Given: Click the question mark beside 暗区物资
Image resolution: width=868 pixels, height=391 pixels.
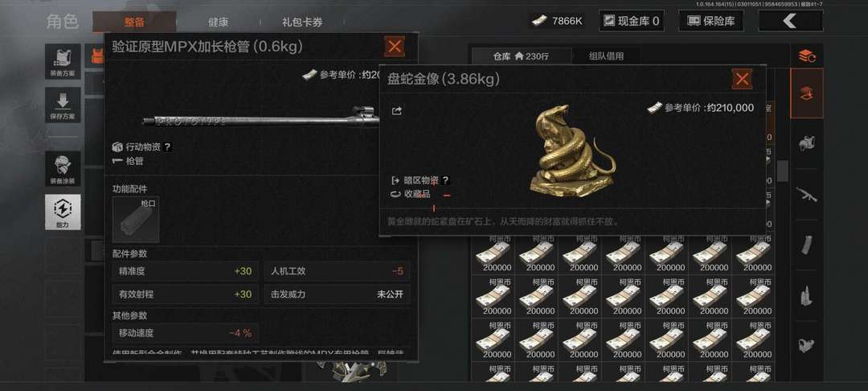Looking at the screenshot, I should 445,180.
